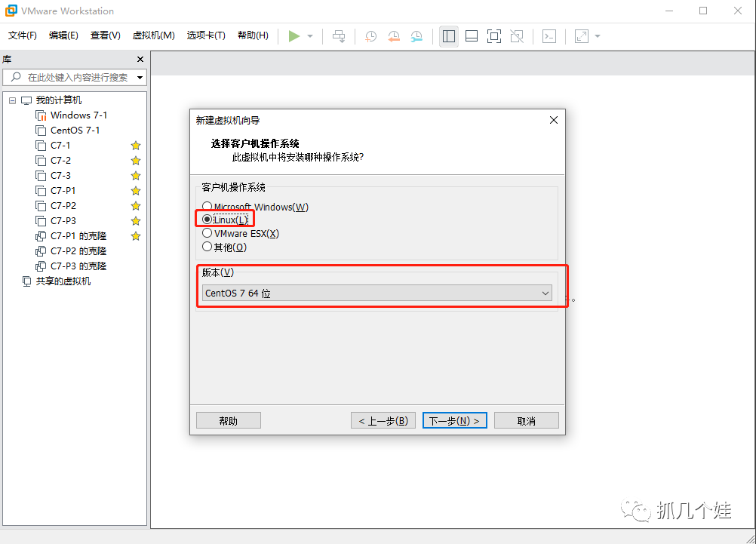Toggle favorite star for C7-2
756x544 pixels.
click(136, 161)
